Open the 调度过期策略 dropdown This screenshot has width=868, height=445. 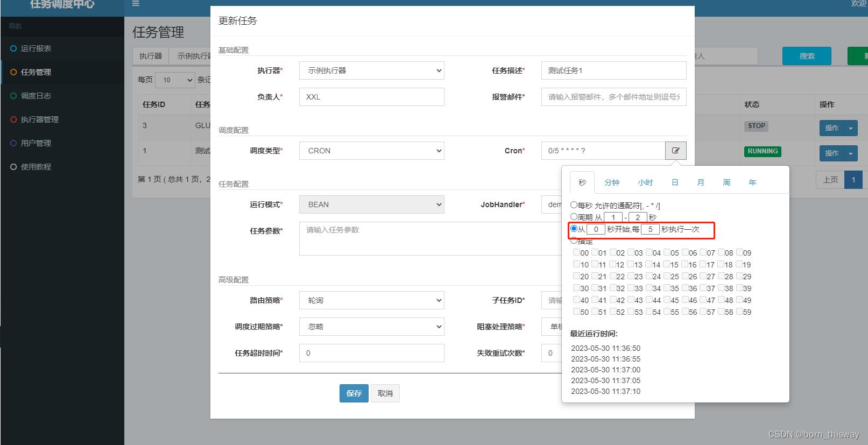pyautogui.click(x=372, y=327)
